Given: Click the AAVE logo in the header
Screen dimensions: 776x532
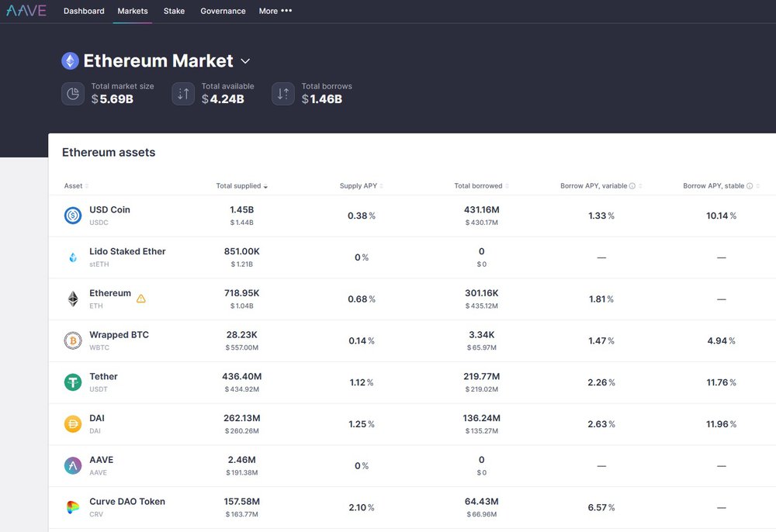Looking at the screenshot, I should click(x=26, y=11).
